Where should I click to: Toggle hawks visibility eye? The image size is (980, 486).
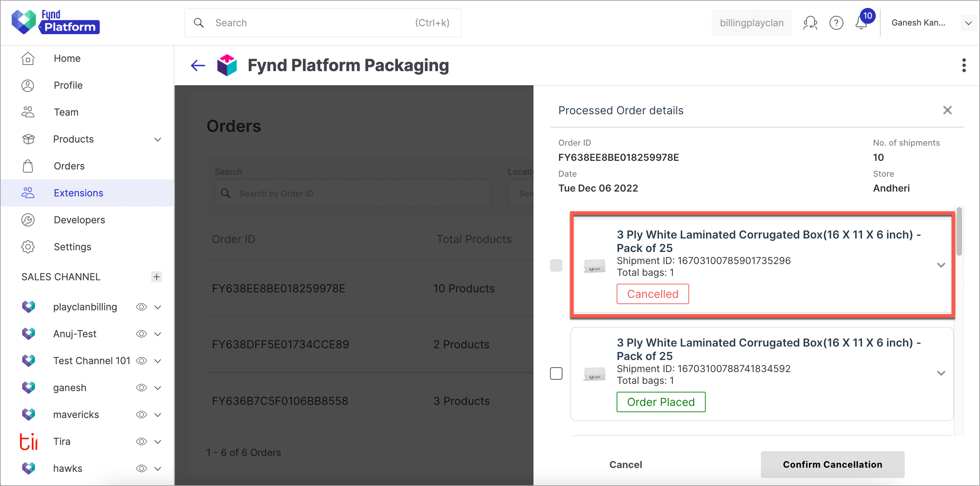tap(141, 468)
